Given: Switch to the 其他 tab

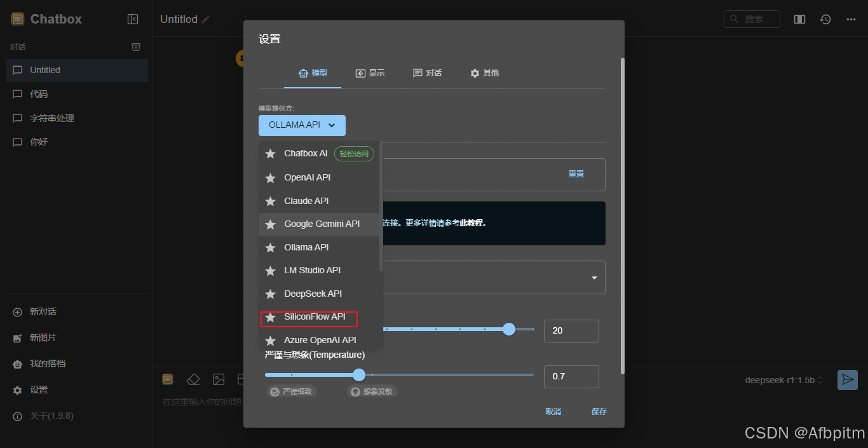Looking at the screenshot, I should pyautogui.click(x=484, y=73).
